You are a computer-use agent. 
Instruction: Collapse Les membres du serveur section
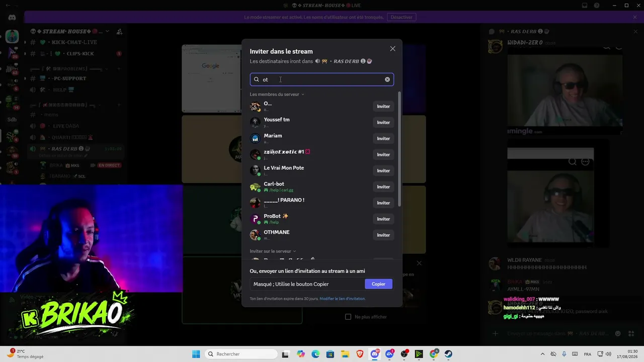coord(277,95)
